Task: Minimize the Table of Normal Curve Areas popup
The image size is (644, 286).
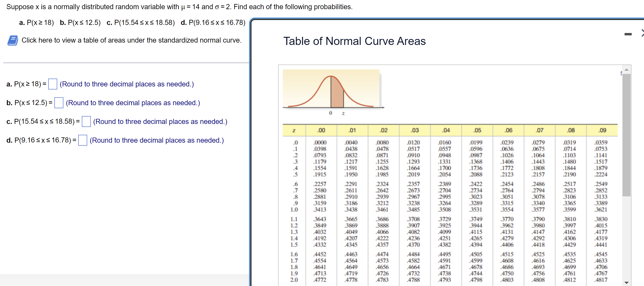Action: pyautogui.click(x=628, y=34)
